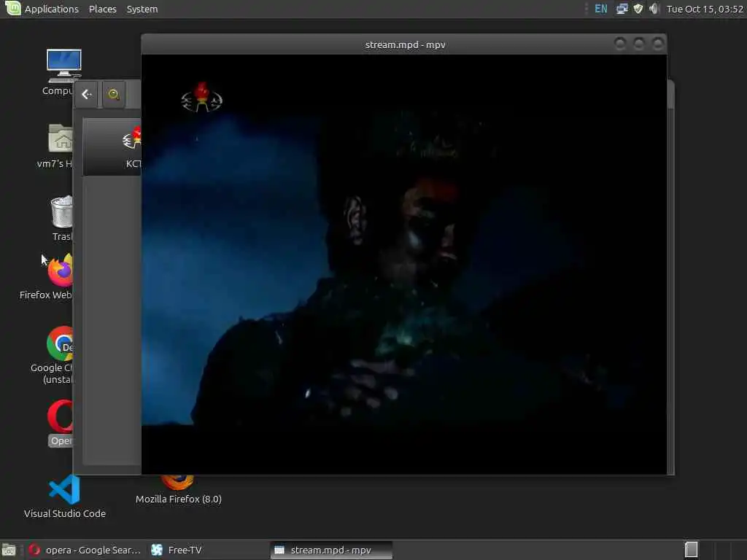
Task: Click the update manager shield icon
Action: [x=638, y=9]
